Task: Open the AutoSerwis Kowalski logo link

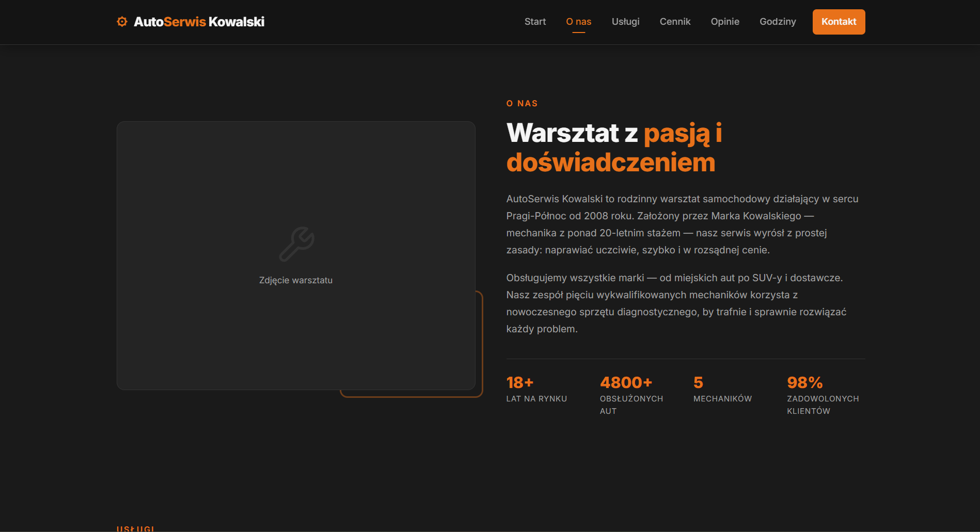Action: pos(199,22)
